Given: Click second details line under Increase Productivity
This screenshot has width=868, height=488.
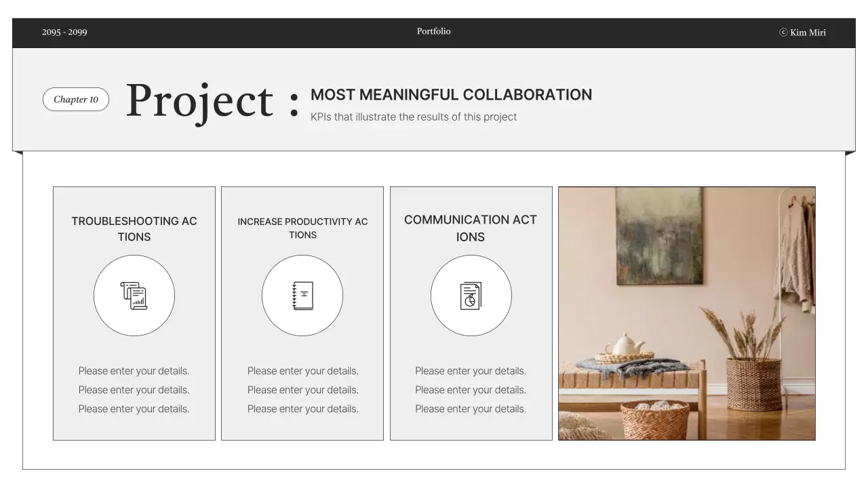Looking at the screenshot, I should pos(302,390).
